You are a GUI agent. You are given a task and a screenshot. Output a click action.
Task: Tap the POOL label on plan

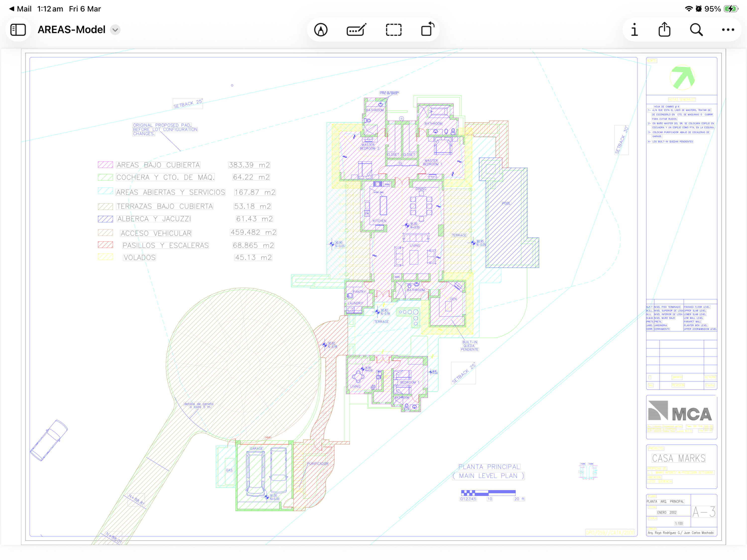click(506, 203)
